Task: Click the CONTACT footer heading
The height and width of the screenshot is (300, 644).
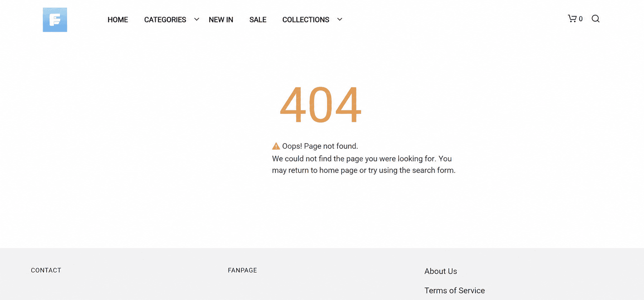Action: pos(46,270)
